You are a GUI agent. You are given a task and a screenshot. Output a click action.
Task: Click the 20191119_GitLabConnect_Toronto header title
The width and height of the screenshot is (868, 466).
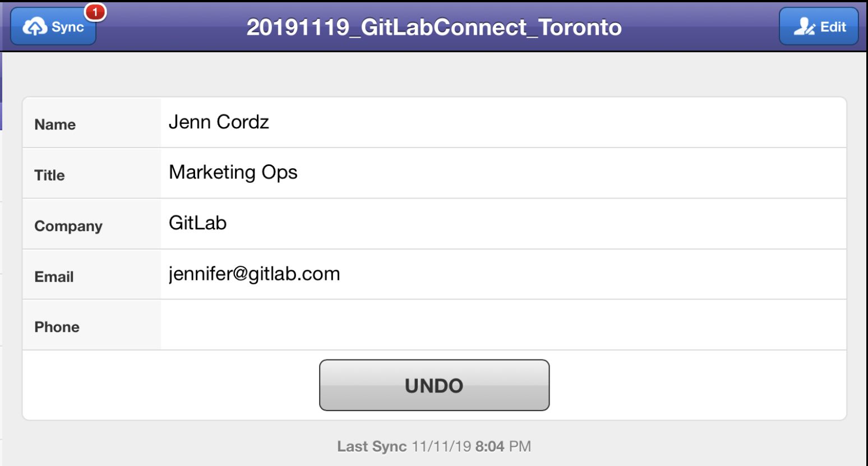tap(434, 27)
